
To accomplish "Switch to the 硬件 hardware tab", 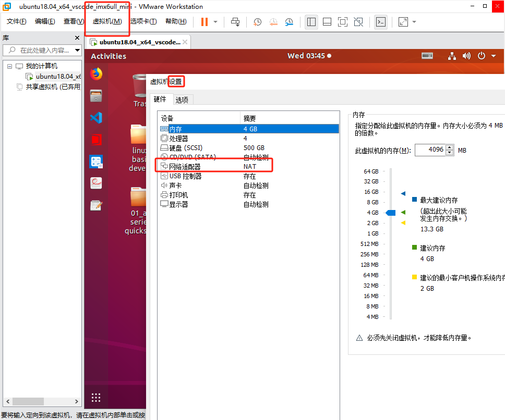I will 160,99.
